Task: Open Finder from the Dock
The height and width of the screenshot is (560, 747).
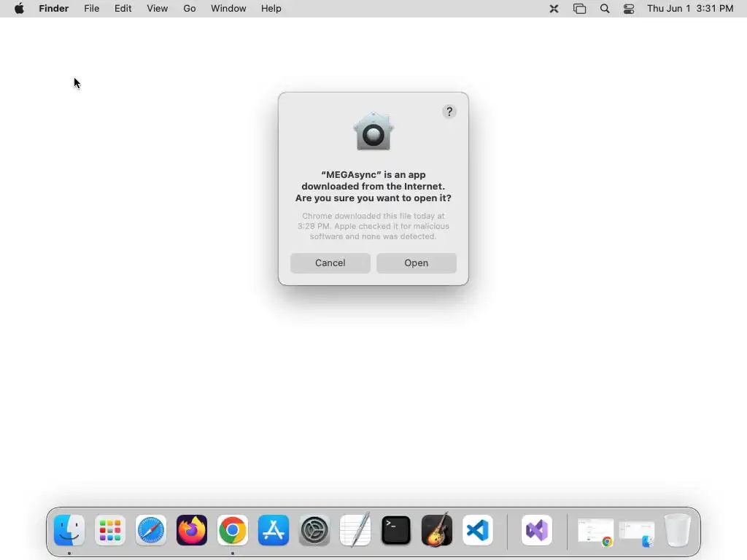Action: coord(69,530)
